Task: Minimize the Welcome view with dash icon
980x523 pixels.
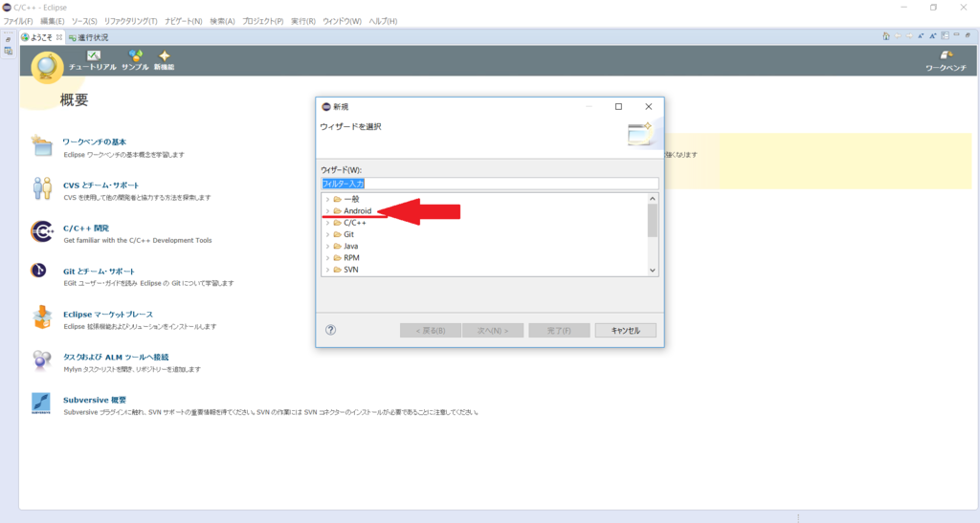Action: pyautogui.click(x=956, y=35)
